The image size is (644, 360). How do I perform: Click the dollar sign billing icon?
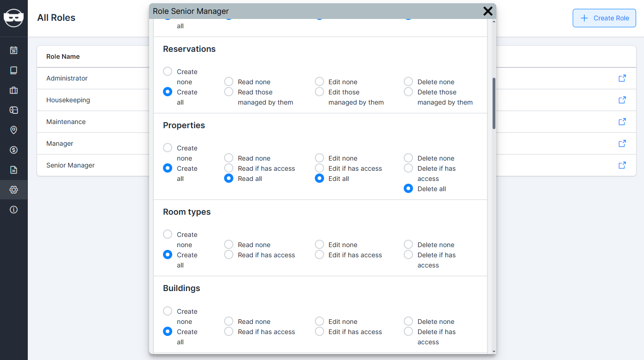click(13, 150)
